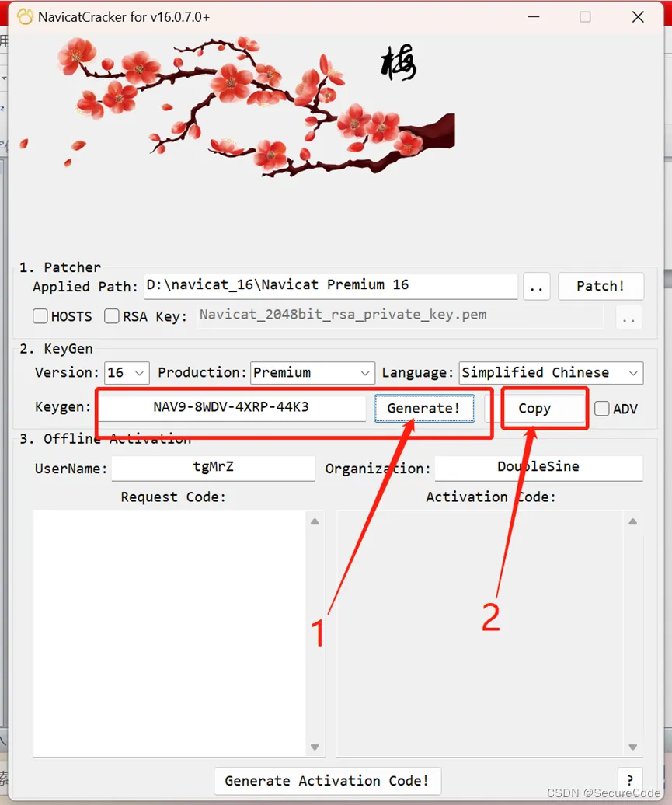Click inside the Activation Code text area
672x805 pixels.
[480, 633]
